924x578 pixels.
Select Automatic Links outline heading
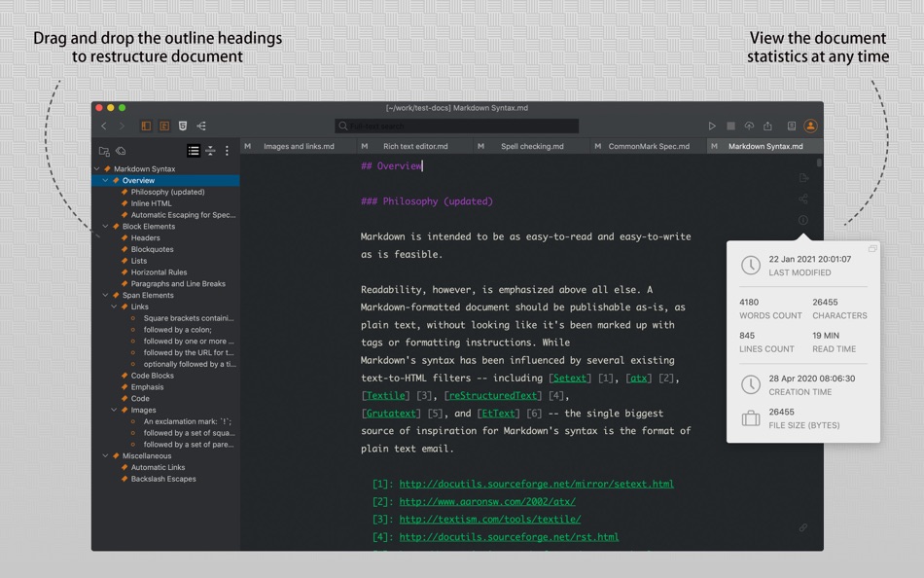(x=158, y=467)
